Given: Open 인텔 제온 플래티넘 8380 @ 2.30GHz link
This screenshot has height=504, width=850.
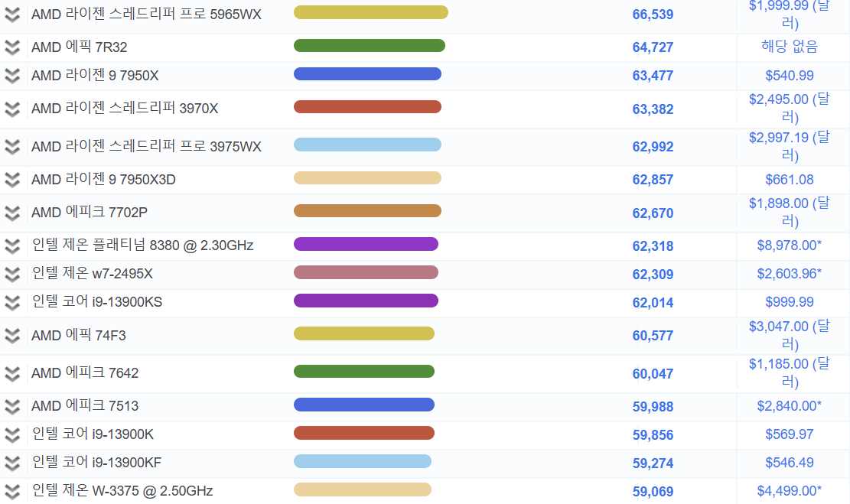Looking at the screenshot, I should pyautogui.click(x=142, y=245).
